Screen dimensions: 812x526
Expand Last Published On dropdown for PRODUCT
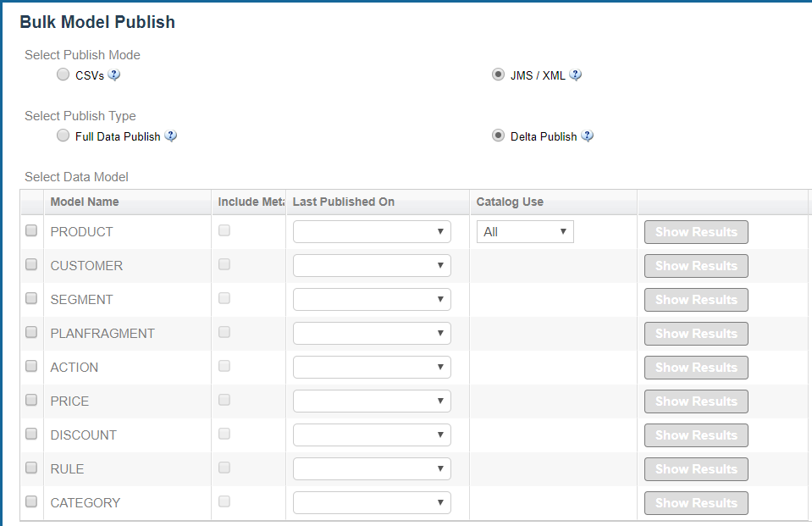tap(372, 231)
